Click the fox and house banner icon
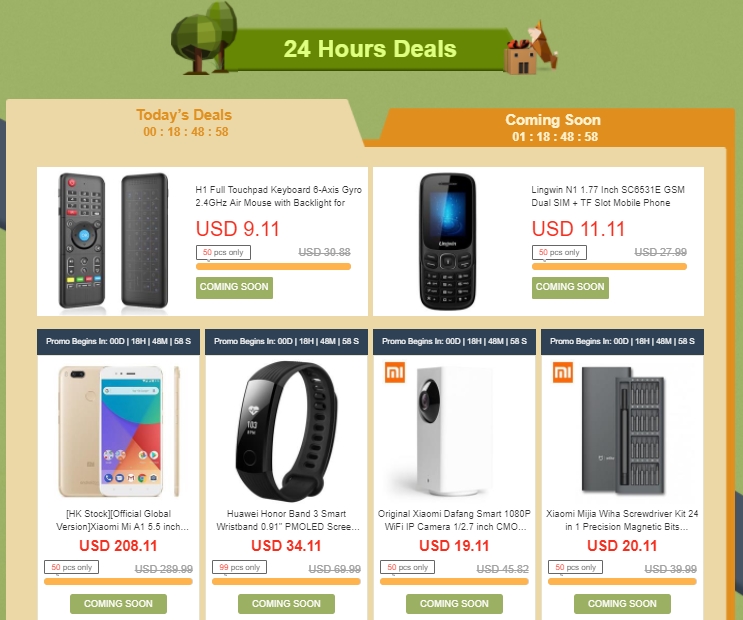 click(531, 48)
